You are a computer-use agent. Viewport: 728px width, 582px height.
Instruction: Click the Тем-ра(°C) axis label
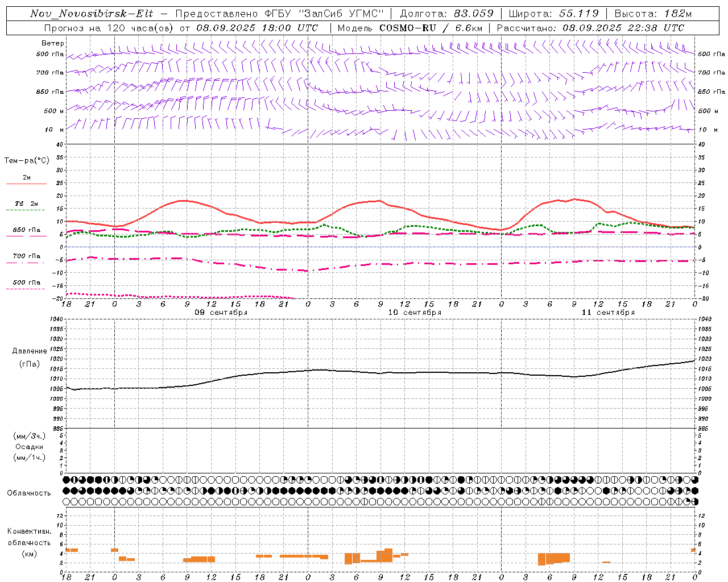point(27,161)
